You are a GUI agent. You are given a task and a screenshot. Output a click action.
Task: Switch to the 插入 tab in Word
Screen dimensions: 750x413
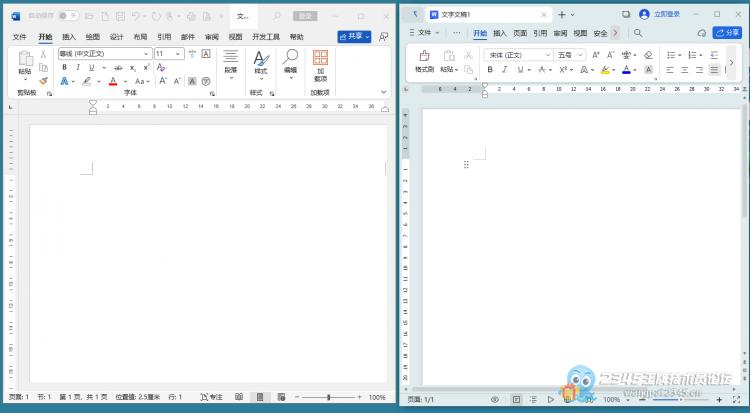[69, 37]
